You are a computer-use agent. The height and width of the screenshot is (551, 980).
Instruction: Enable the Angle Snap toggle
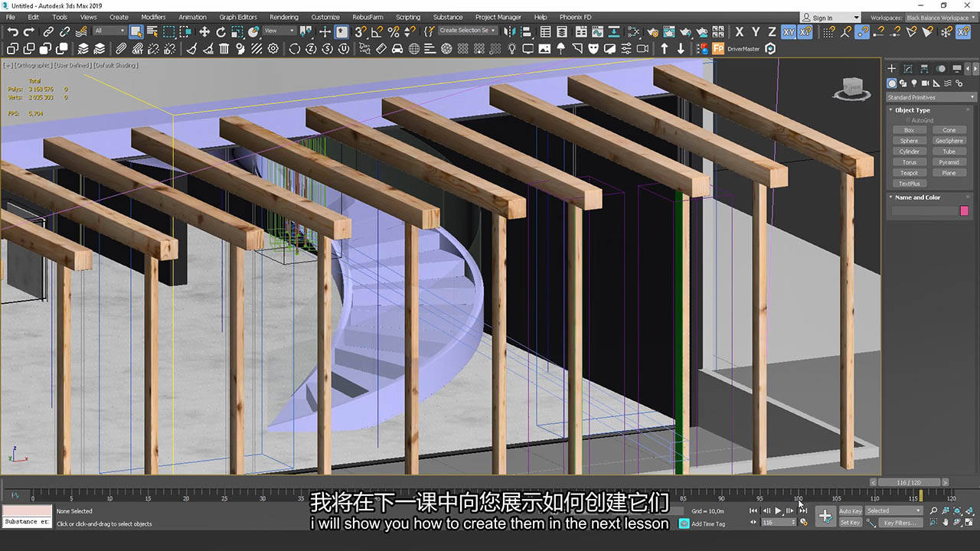(x=378, y=31)
